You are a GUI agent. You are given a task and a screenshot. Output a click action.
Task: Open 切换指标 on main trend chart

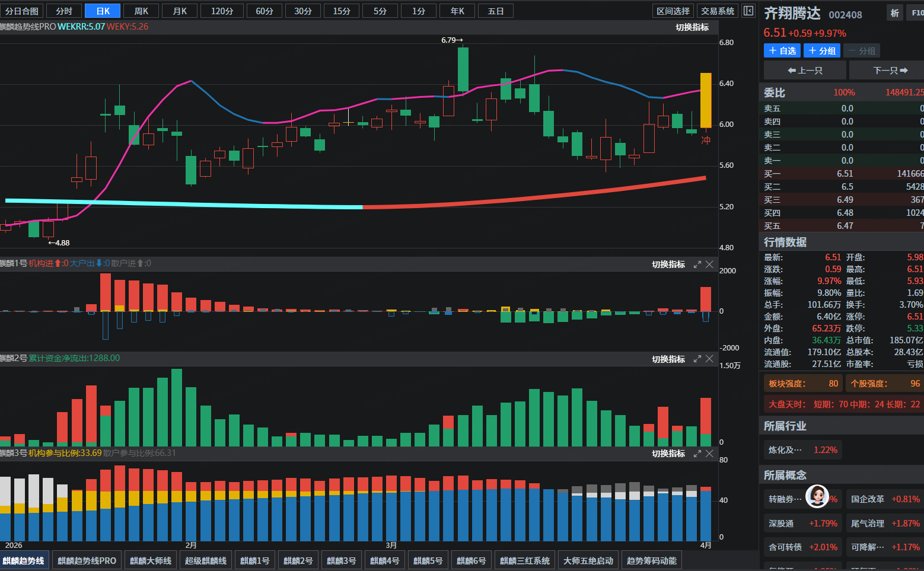coord(692,27)
